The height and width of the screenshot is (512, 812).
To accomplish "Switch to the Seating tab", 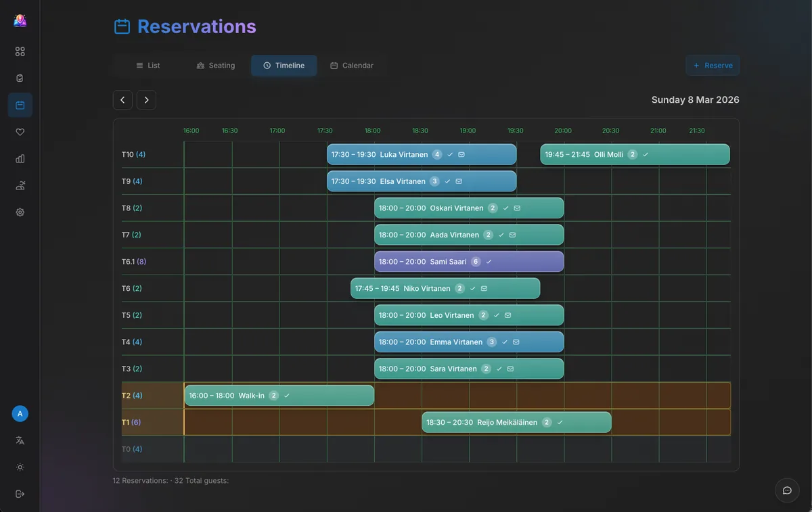I will (x=215, y=65).
